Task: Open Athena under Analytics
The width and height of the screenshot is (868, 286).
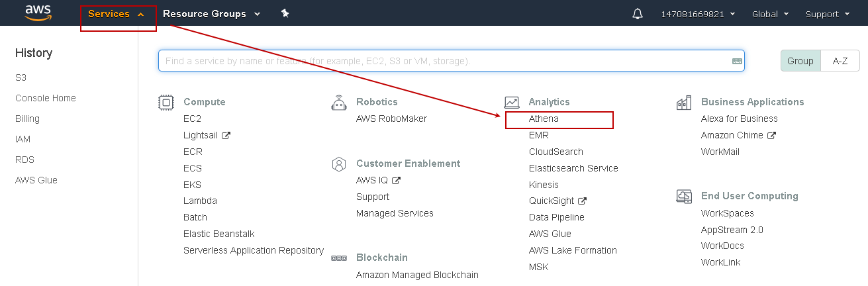Action: pos(544,119)
